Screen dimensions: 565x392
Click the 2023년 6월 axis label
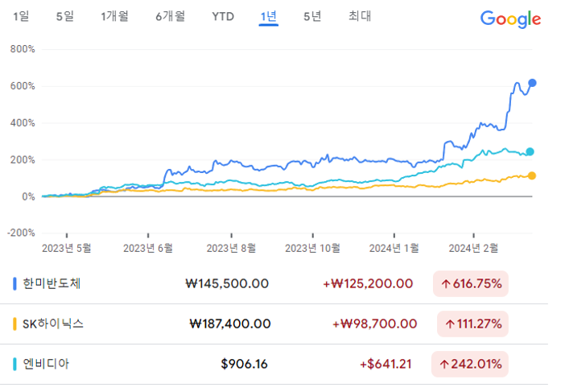[x=148, y=248]
